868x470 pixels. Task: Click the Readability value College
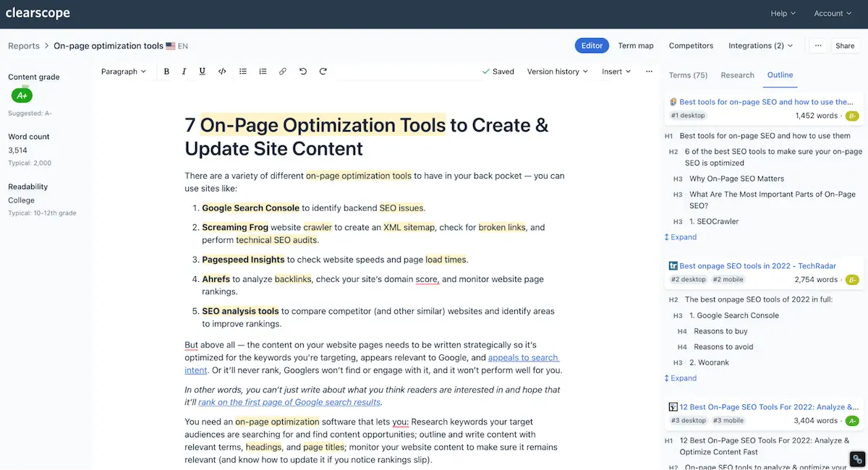[21, 200]
